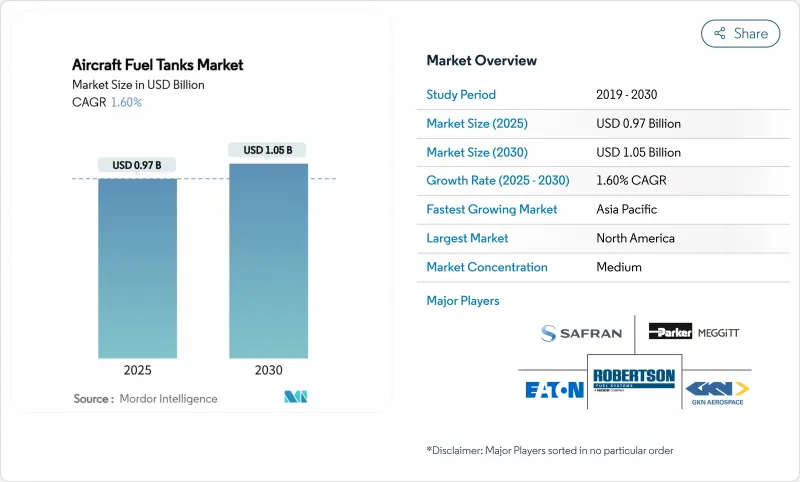Click the USD 1.05 B bar label

point(268,150)
